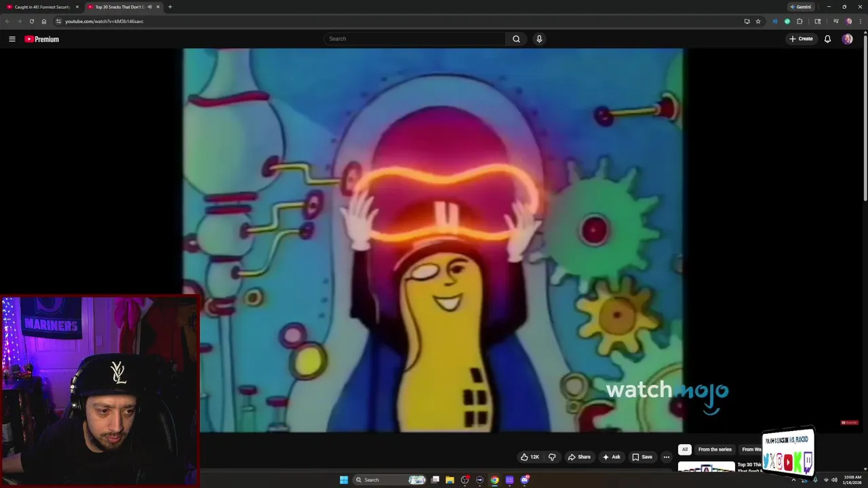Open the round dark arrow taskbar app
This screenshot has width=868, height=488.
coord(479,480)
